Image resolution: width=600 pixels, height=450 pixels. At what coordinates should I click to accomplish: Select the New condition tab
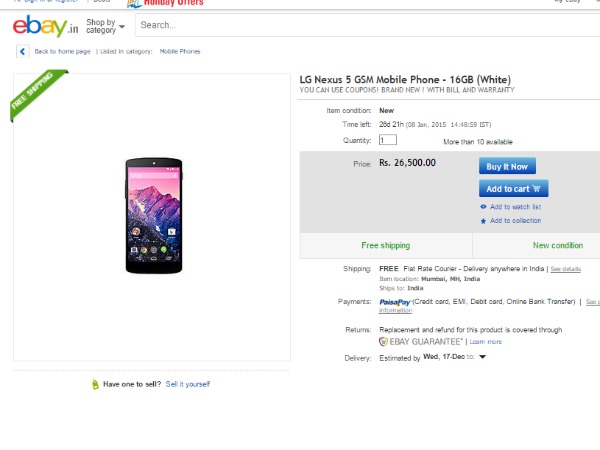[x=557, y=245]
